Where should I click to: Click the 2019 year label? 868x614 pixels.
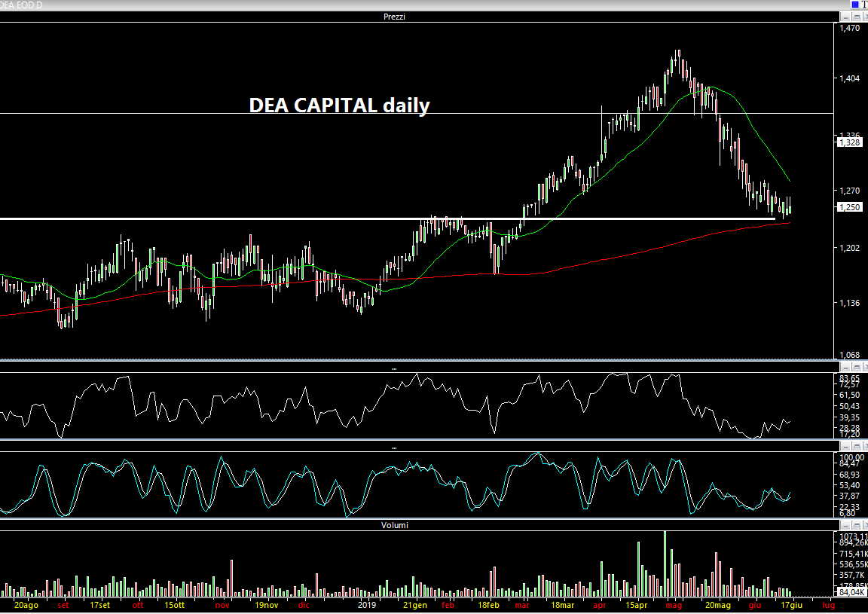(x=367, y=605)
